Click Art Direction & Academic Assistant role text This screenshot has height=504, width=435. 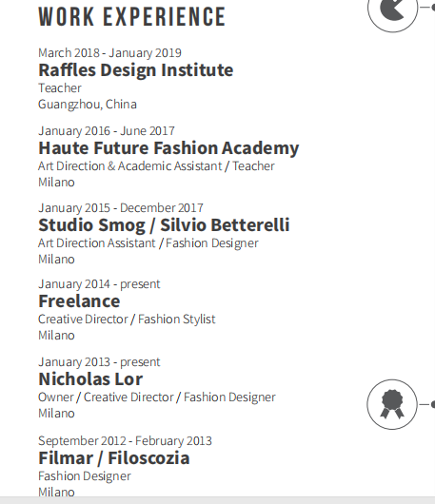[130, 166]
